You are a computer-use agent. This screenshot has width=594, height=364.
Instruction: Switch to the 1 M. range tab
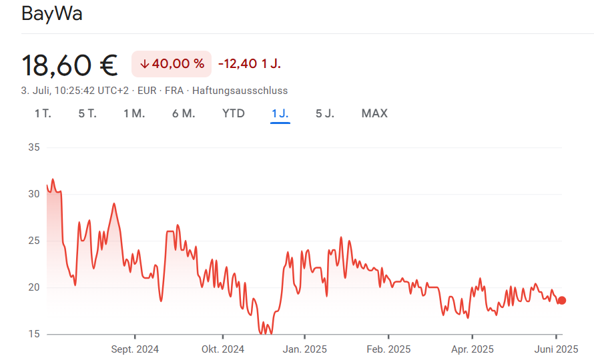[134, 113]
